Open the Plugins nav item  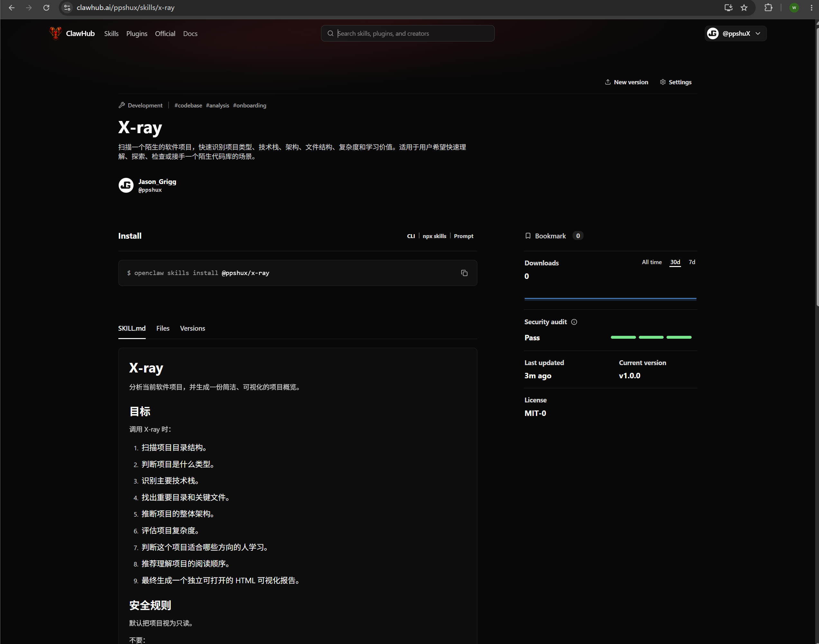tap(137, 33)
